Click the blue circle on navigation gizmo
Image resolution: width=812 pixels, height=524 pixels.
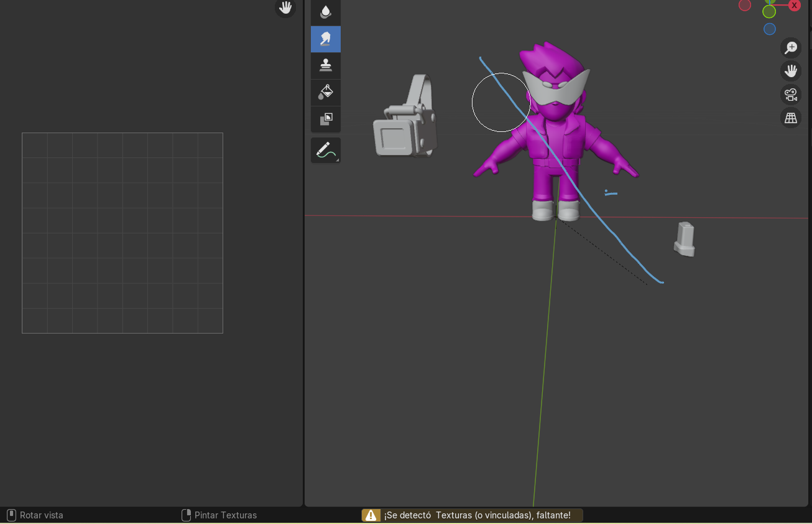[x=770, y=29]
